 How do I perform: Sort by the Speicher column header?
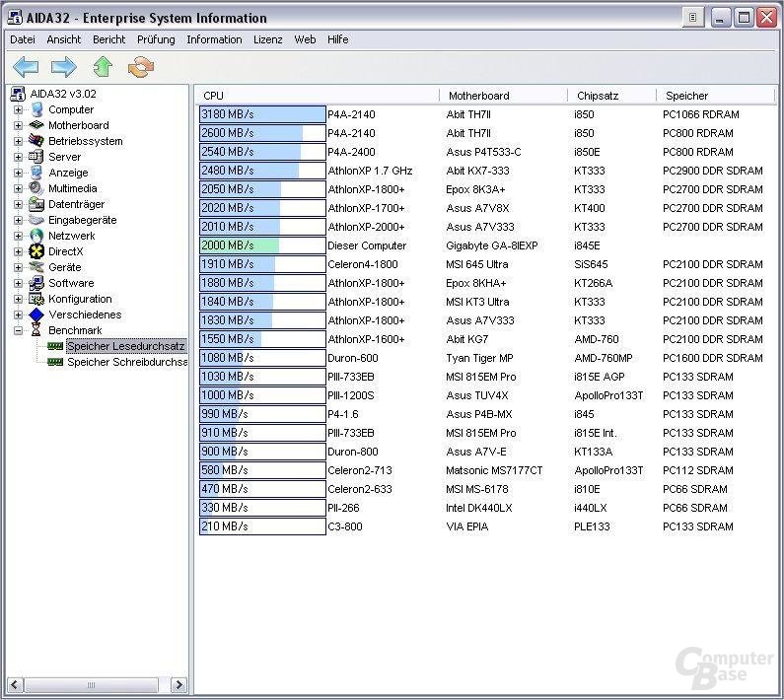click(x=716, y=96)
